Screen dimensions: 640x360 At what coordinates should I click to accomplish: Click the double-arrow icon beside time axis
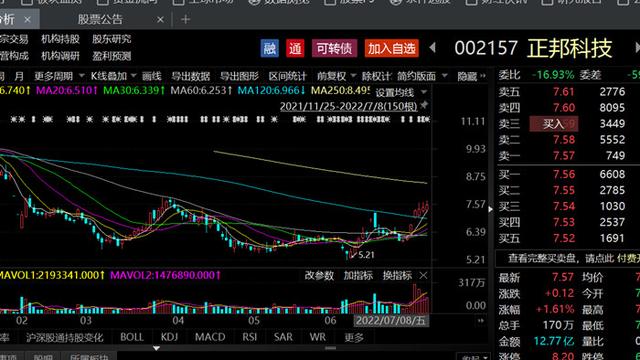[x=481, y=321]
